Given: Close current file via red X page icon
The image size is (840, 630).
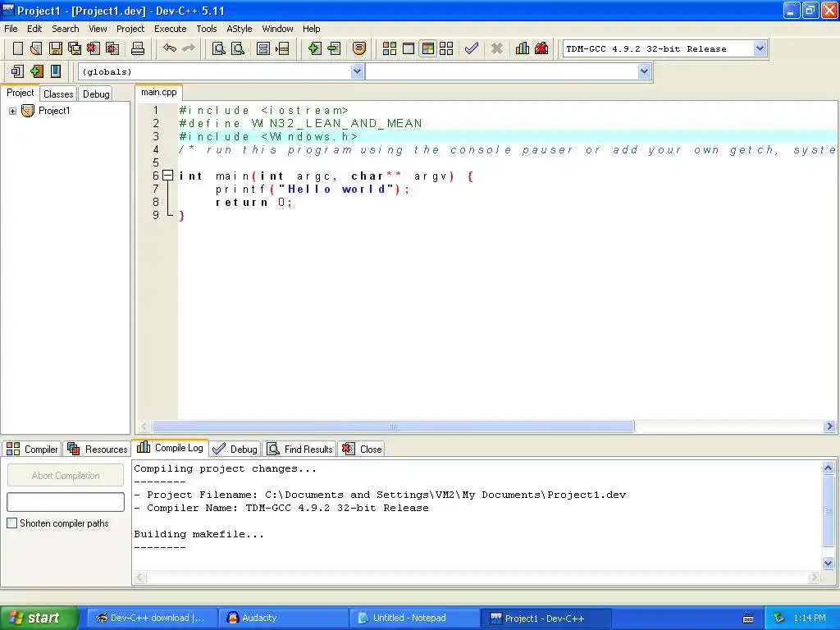Looking at the screenshot, I should 94,48.
